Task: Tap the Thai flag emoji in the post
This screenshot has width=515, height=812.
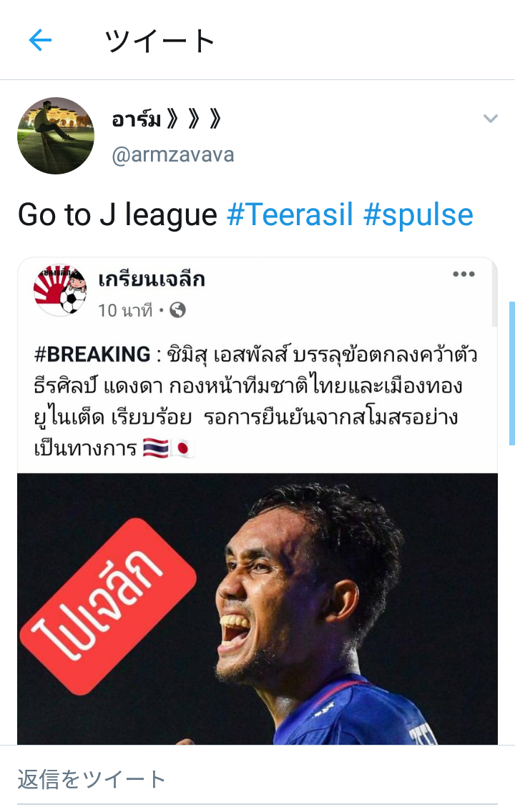Action: tap(156, 448)
